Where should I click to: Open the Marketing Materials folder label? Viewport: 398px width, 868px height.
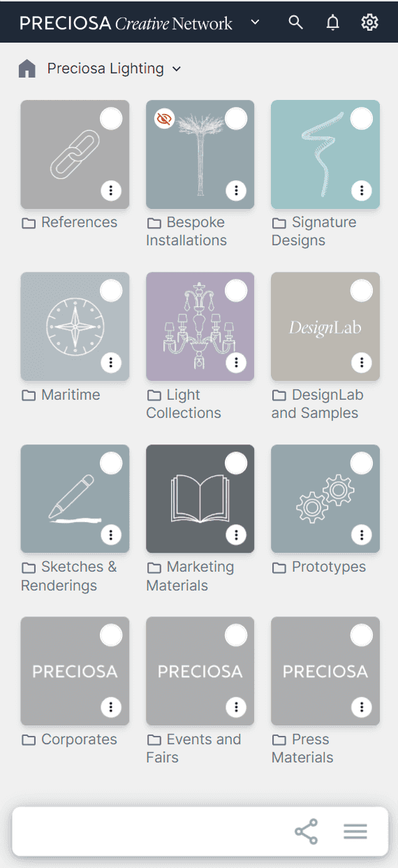pyautogui.click(x=190, y=576)
